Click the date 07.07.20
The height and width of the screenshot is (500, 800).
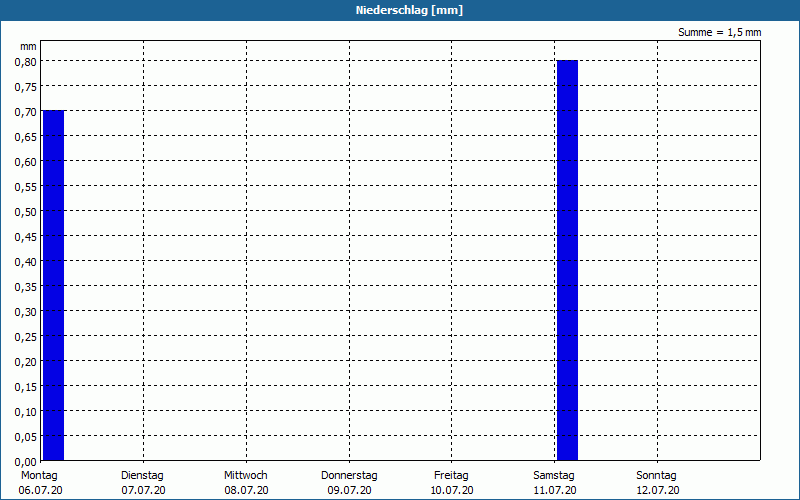click(x=143, y=490)
